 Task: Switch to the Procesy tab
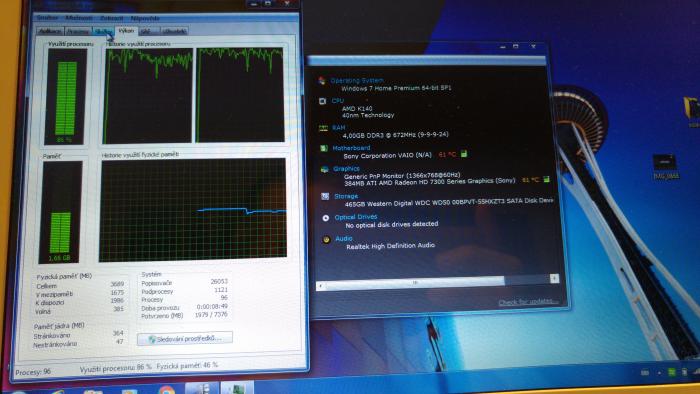pyautogui.click(x=78, y=31)
